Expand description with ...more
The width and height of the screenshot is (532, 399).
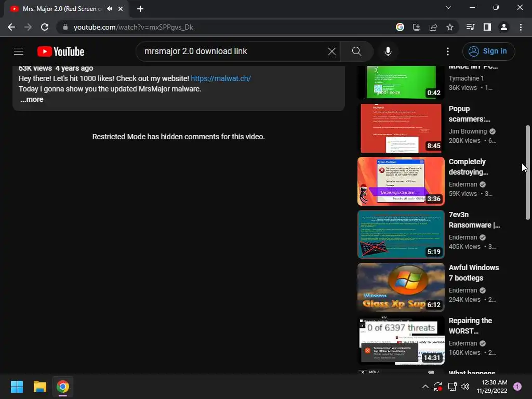click(32, 99)
